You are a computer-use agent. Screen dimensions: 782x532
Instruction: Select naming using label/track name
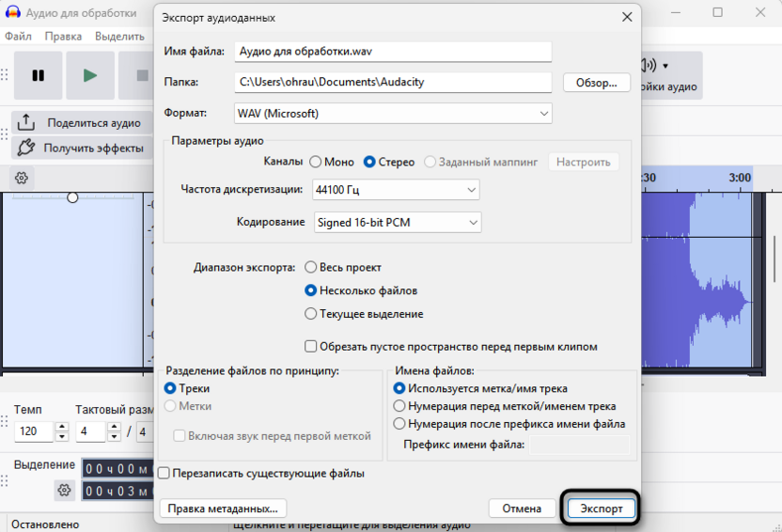(399, 388)
